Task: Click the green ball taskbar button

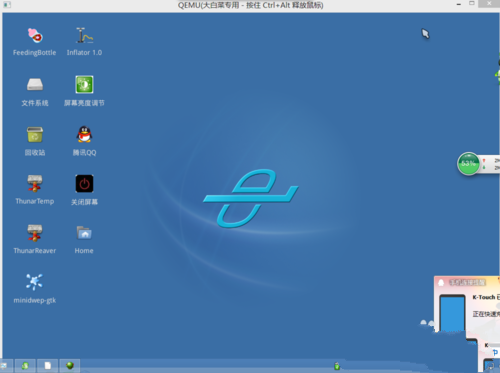Action: coord(70,366)
